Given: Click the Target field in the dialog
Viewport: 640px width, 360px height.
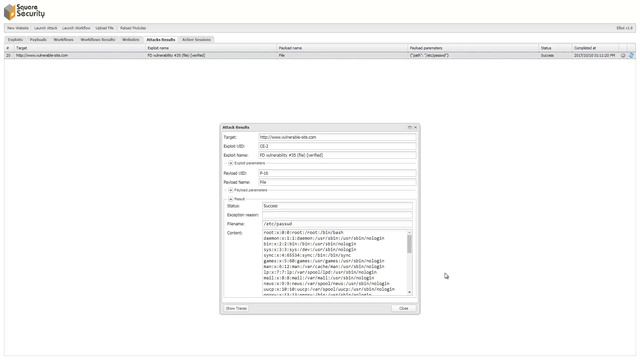Looking at the screenshot, I should point(337,137).
